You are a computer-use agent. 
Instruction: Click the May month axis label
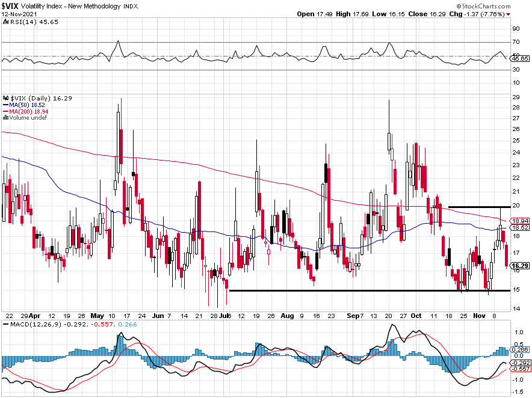[x=97, y=316]
